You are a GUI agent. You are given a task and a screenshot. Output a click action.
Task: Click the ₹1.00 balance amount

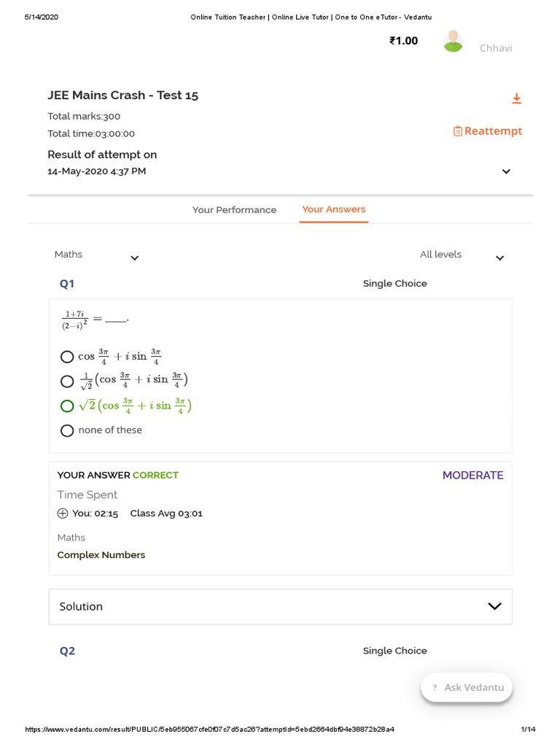pos(403,41)
